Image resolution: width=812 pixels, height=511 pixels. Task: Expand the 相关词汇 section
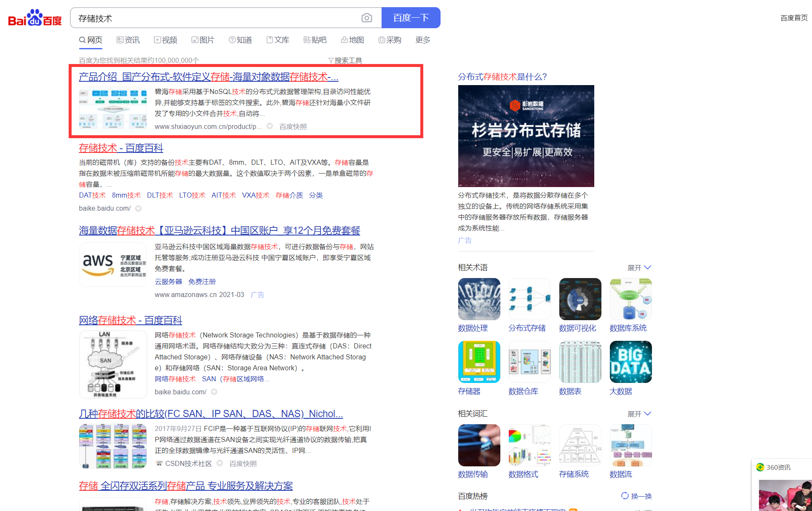pos(639,414)
